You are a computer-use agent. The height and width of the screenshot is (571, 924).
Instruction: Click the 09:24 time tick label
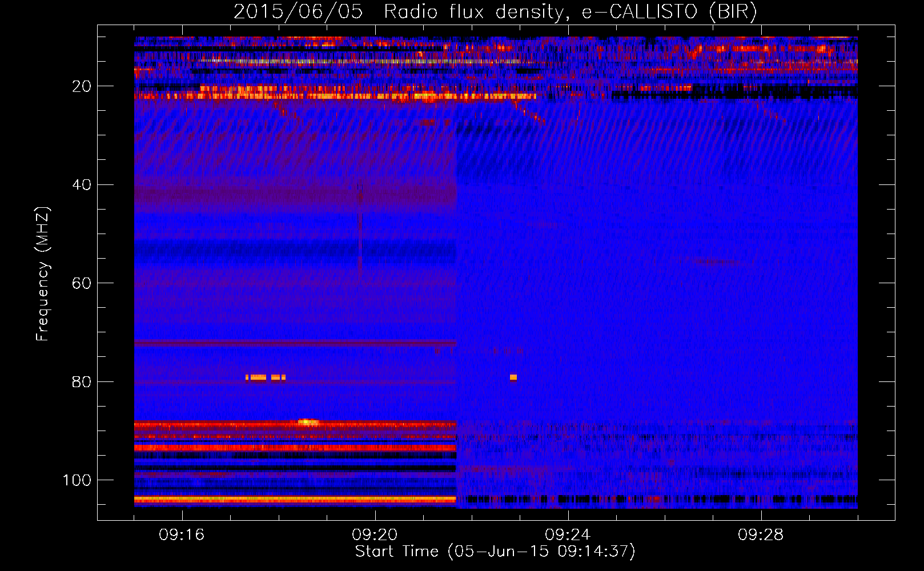click(568, 535)
